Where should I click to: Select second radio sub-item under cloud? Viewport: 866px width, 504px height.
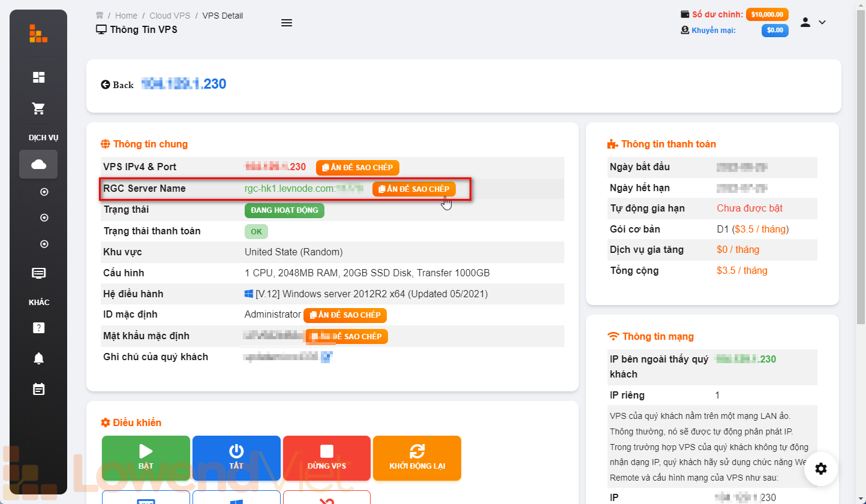tap(44, 218)
